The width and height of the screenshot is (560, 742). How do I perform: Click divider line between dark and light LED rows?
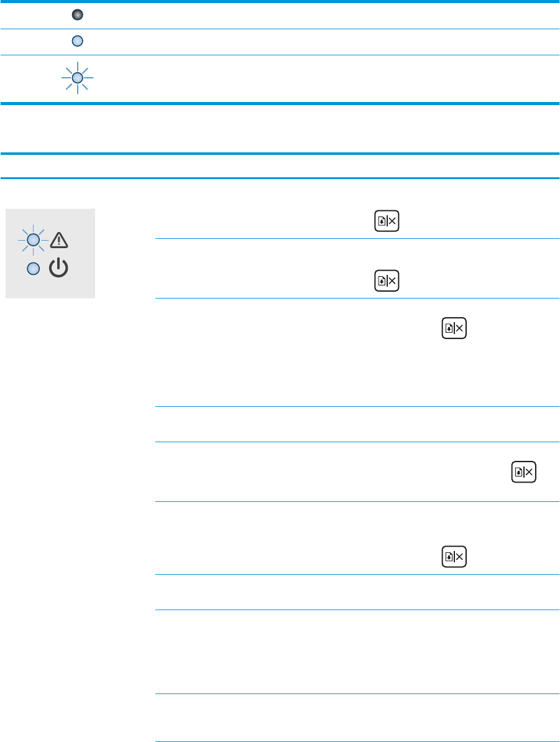[x=280, y=29]
